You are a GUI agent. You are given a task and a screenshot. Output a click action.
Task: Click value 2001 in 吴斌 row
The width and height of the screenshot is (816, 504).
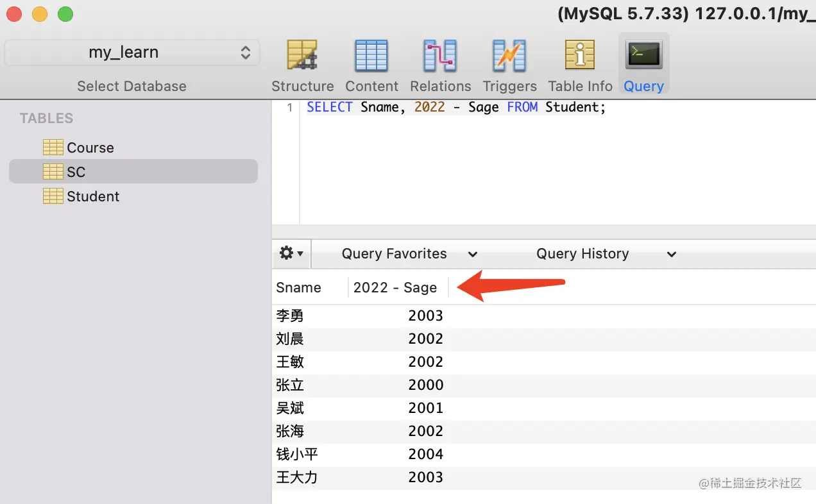pos(425,408)
